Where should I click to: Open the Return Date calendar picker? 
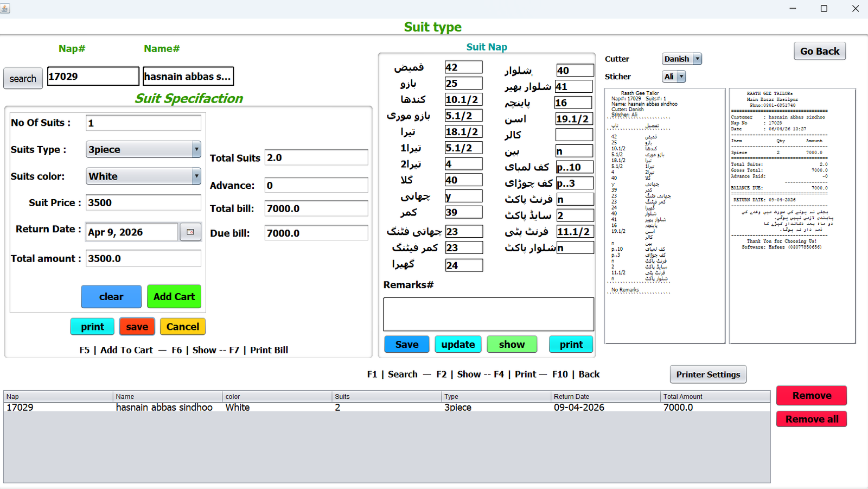coord(190,232)
